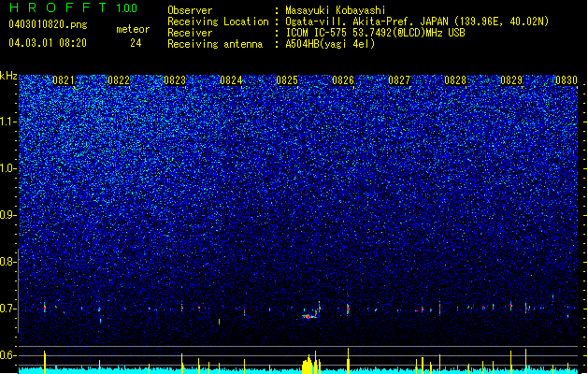Click the Receiving antenna label
The width and height of the screenshot is (588, 374).
215,44
